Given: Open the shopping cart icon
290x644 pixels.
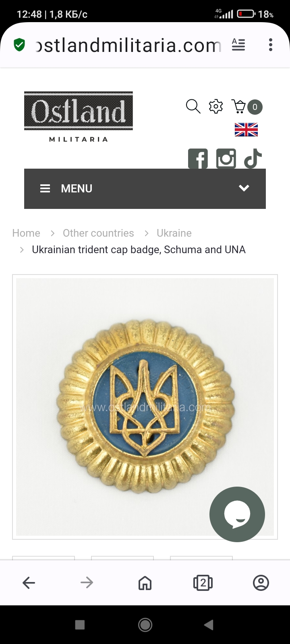Looking at the screenshot, I should (239, 107).
